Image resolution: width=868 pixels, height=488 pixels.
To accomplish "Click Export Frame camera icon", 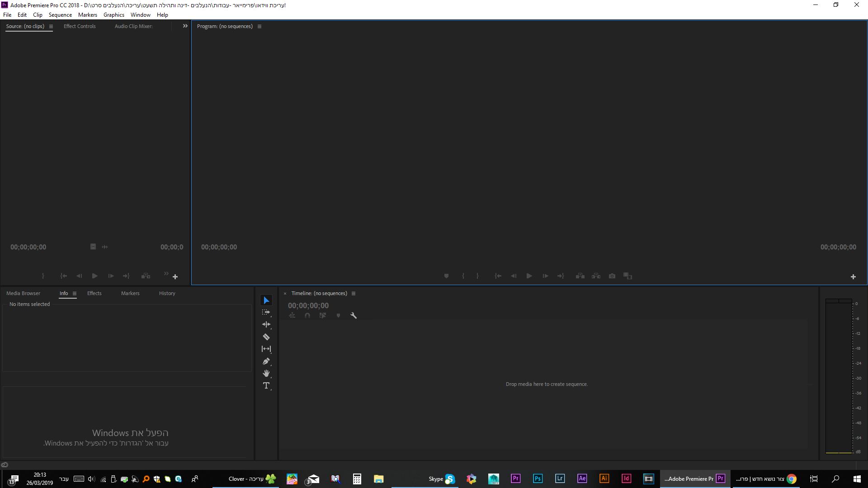I will 612,276.
